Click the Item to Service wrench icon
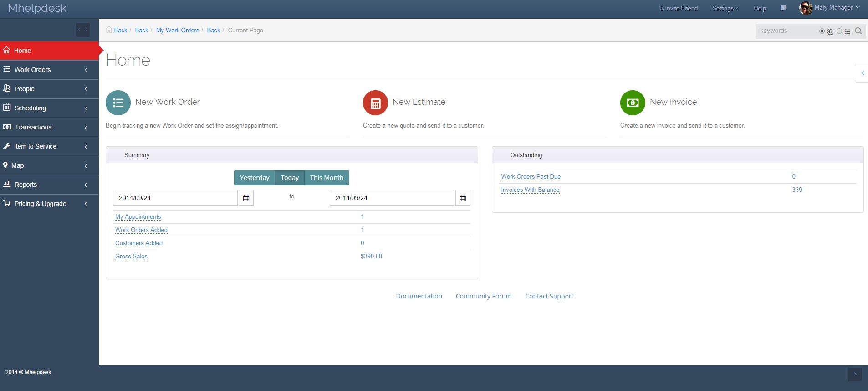 click(6, 146)
